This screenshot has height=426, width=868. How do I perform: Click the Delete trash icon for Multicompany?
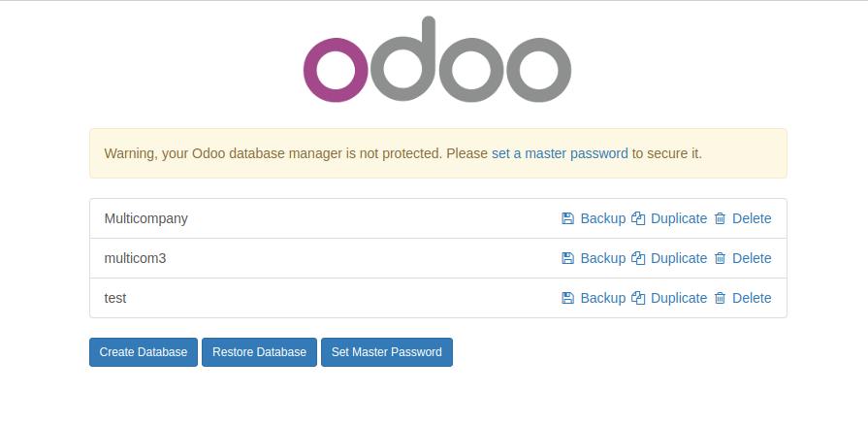720,218
